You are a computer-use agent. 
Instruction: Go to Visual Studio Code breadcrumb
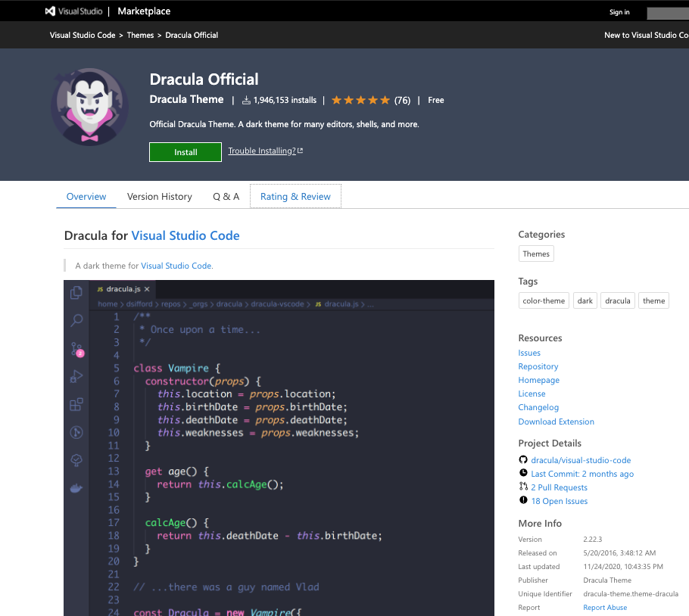(x=83, y=35)
